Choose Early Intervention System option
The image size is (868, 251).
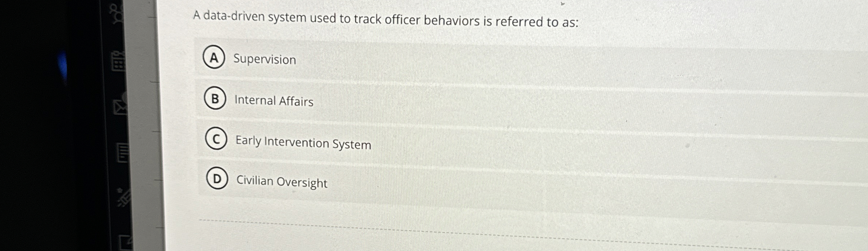pyautogui.click(x=303, y=143)
